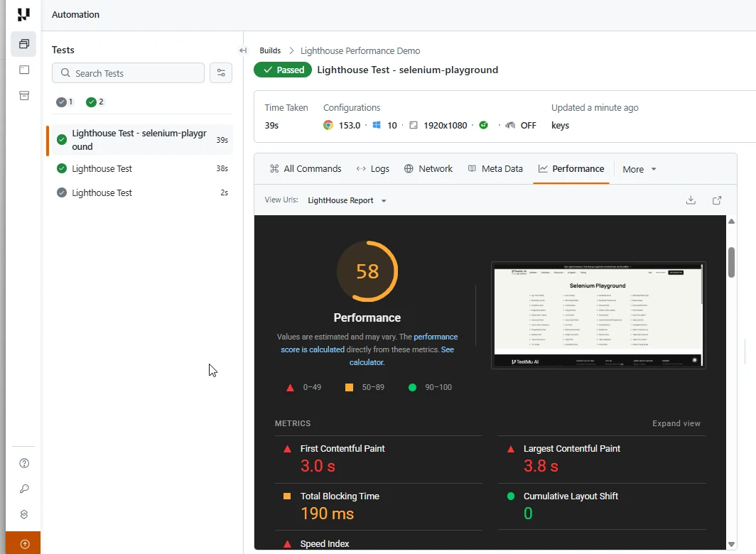756x554 pixels.
Task: Open the LightHouse Report URL dropdown
Action: (347, 200)
